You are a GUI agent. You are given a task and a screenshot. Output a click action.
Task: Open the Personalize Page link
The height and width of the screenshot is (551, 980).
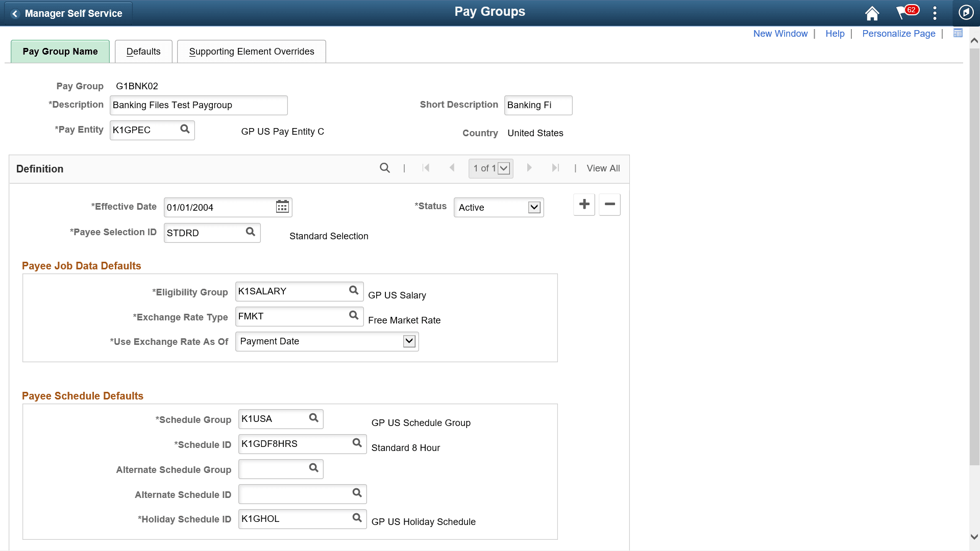[898, 33]
